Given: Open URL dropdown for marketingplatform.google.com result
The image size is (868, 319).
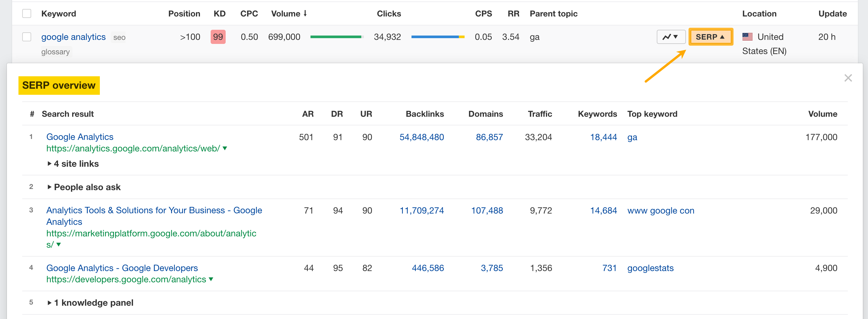Looking at the screenshot, I should pyautogui.click(x=59, y=244).
